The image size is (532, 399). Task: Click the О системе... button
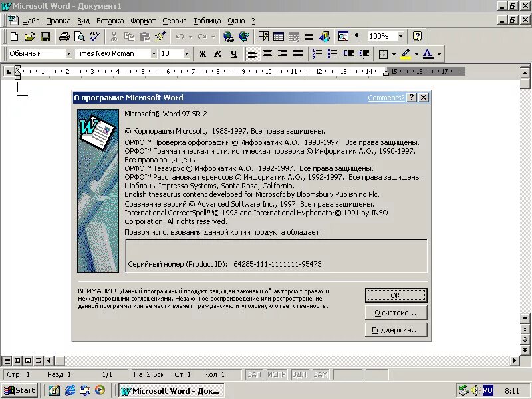396,313
